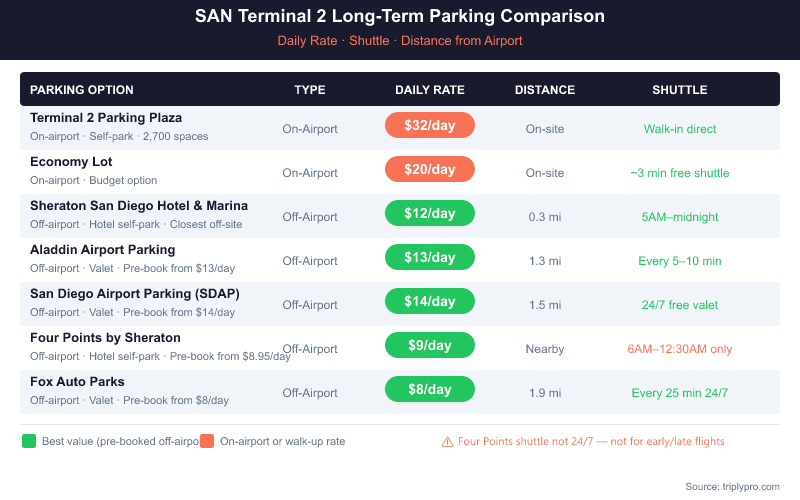This screenshot has width=800, height=500.
Task: Open the Fox Auto Parks row title
Action: point(77,382)
